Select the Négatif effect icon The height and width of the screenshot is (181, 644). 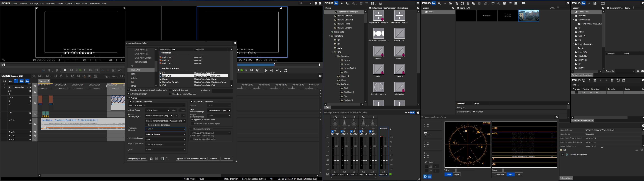pos(378,51)
